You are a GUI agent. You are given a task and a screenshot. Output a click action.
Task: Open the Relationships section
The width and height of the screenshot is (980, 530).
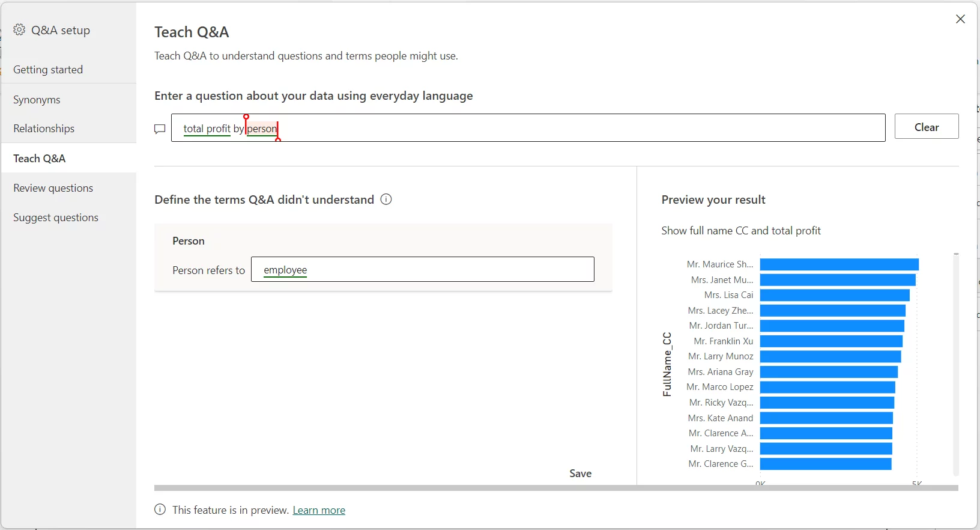point(44,129)
